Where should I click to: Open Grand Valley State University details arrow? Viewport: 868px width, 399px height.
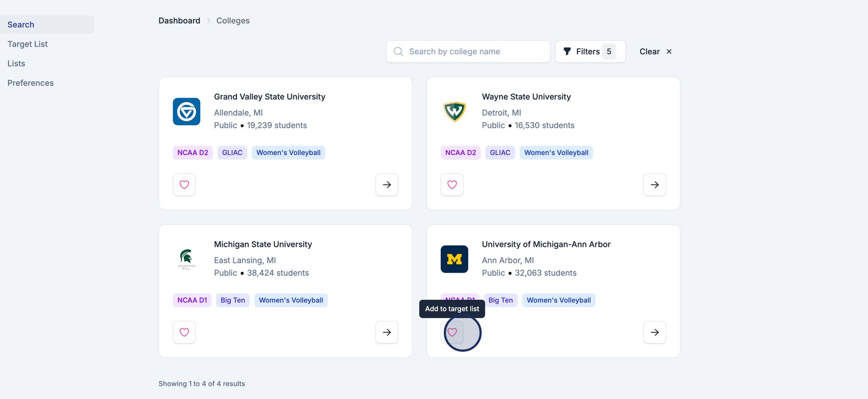click(387, 185)
